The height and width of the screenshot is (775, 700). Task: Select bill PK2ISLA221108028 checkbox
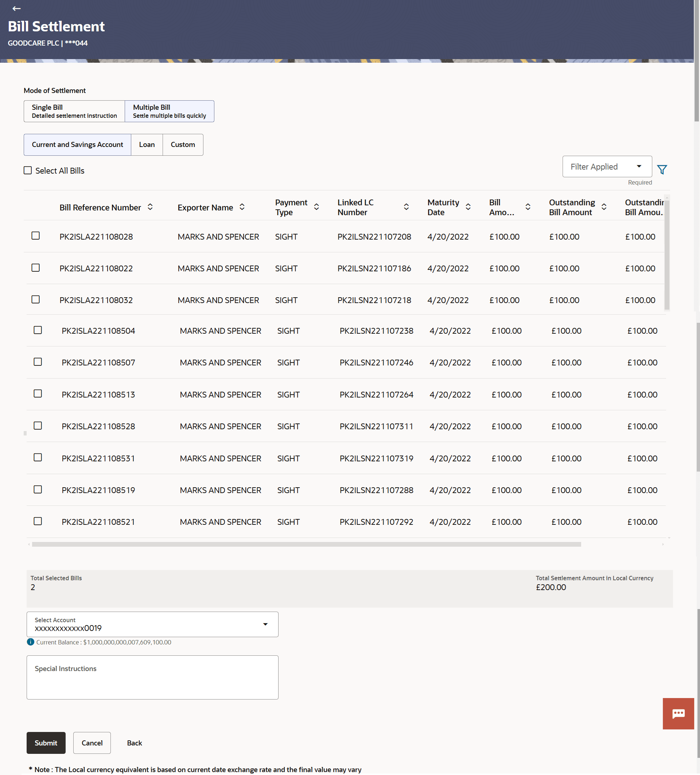tap(36, 236)
